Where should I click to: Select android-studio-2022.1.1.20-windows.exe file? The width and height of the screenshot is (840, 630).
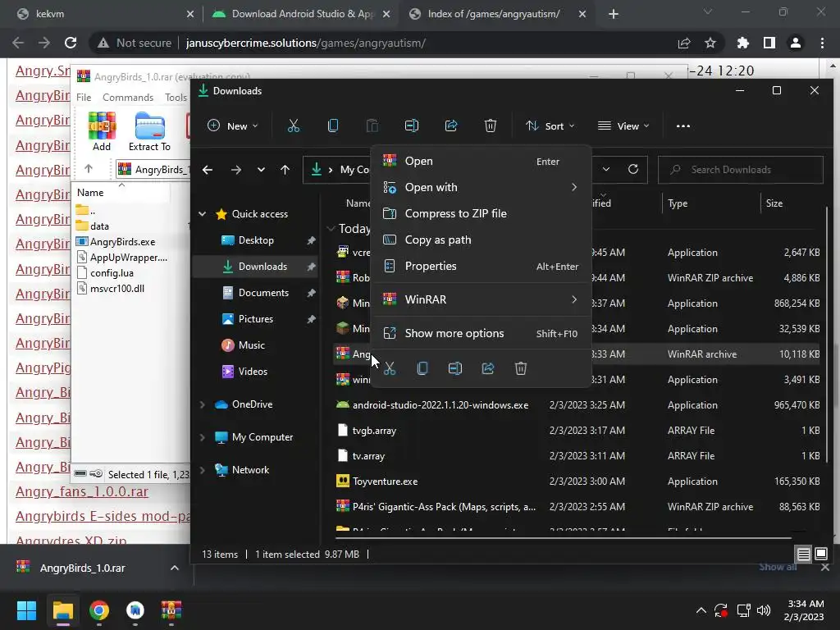click(576, 405)
